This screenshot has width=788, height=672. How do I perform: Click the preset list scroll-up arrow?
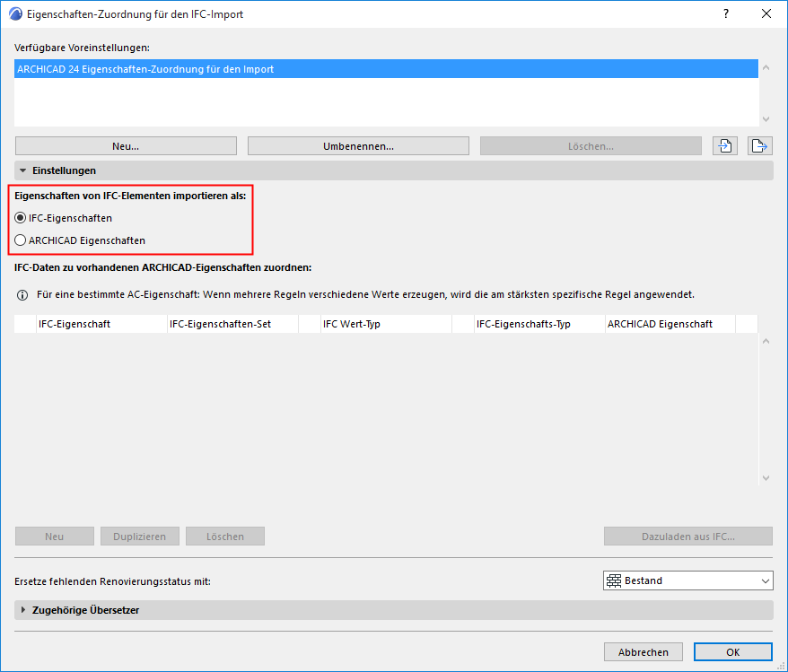(x=766, y=67)
